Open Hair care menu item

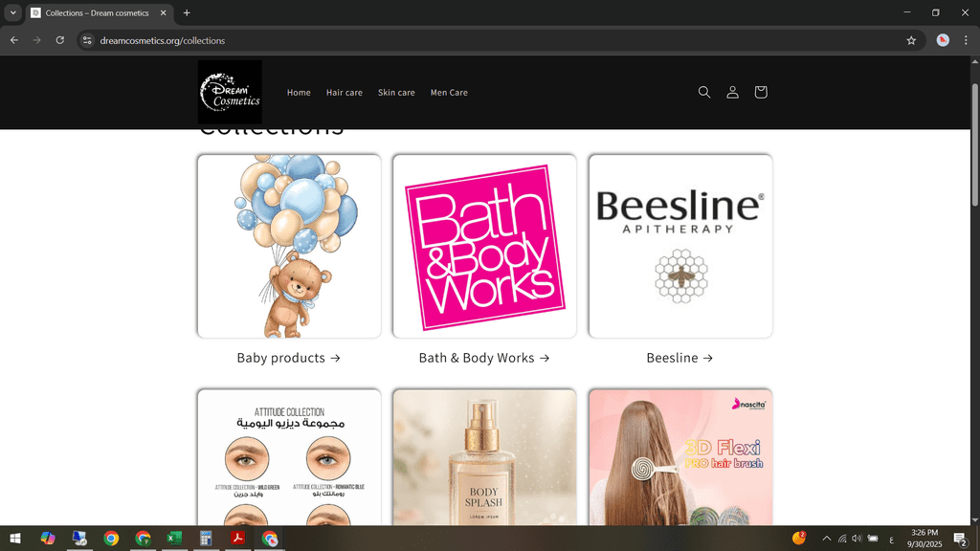pyautogui.click(x=345, y=93)
